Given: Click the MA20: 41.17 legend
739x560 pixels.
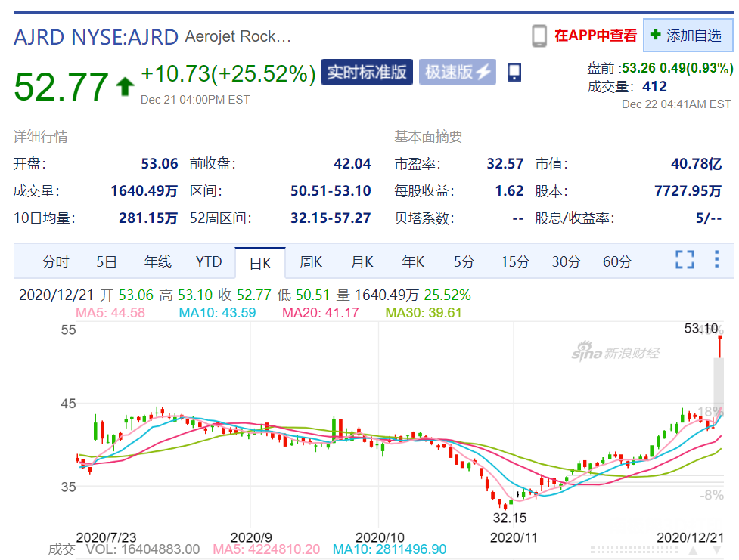Looking at the screenshot, I should tap(321, 313).
